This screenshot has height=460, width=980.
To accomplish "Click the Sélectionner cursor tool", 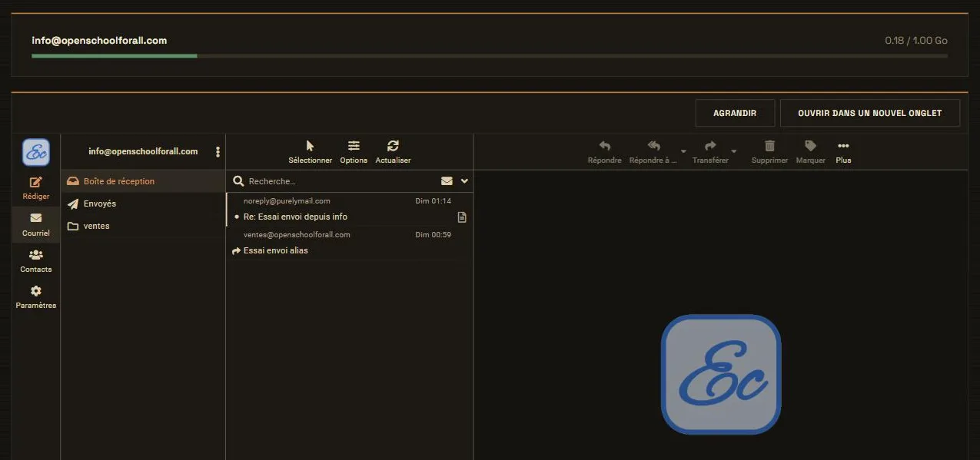I will 311,151.
